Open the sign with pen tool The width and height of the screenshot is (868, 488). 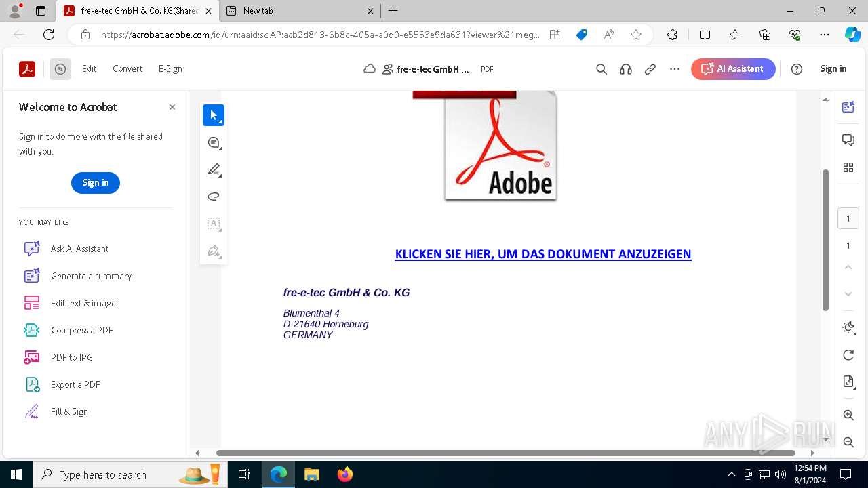tap(214, 251)
